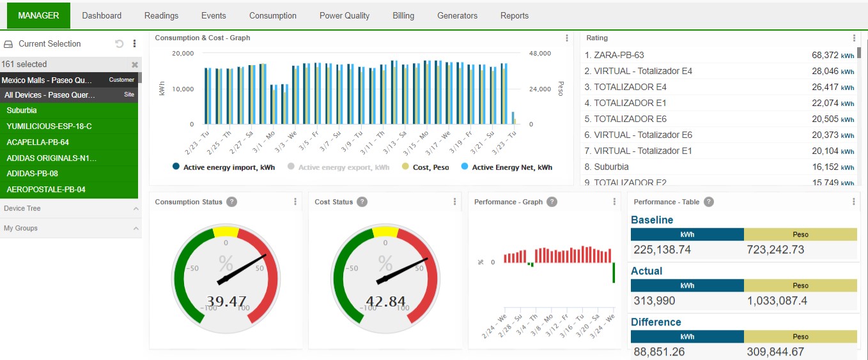Select ZARA-PB-63 in the Rating list
The height and width of the screenshot is (360, 868).
pos(619,56)
